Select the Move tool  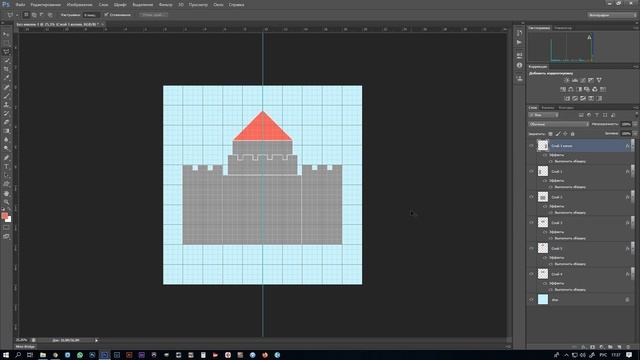(x=6, y=34)
